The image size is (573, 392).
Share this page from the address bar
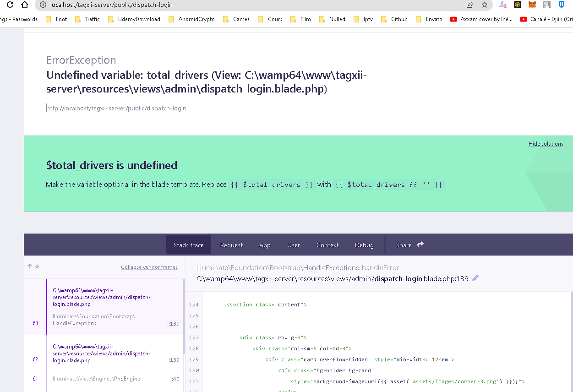click(x=470, y=5)
